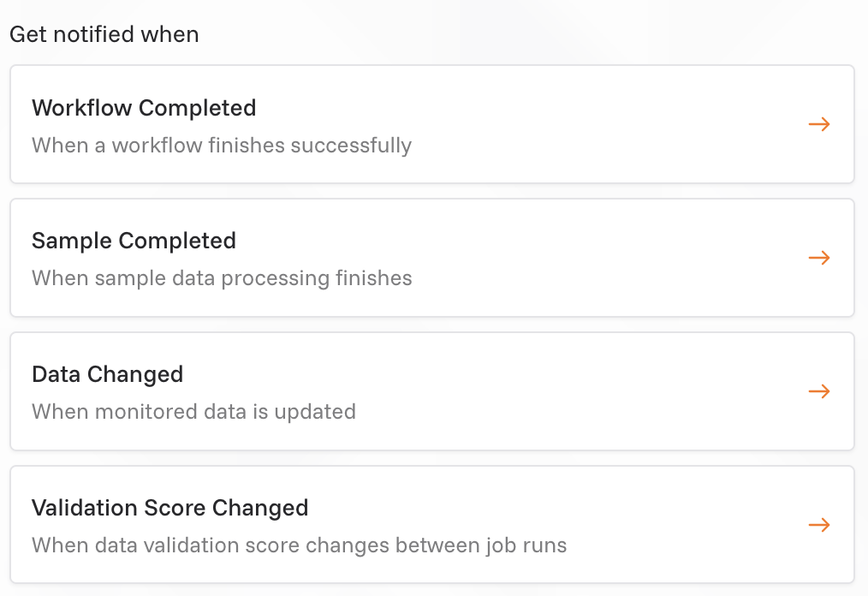
Task: Open the Workflow Completed notification card
Action: click(x=431, y=124)
